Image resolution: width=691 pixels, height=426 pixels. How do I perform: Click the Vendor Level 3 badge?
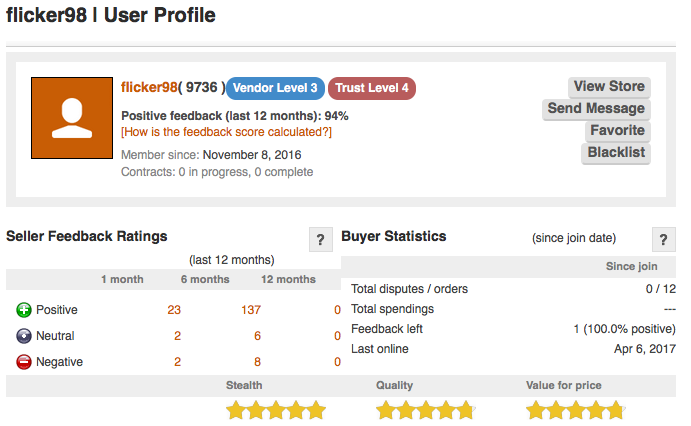pyautogui.click(x=275, y=88)
